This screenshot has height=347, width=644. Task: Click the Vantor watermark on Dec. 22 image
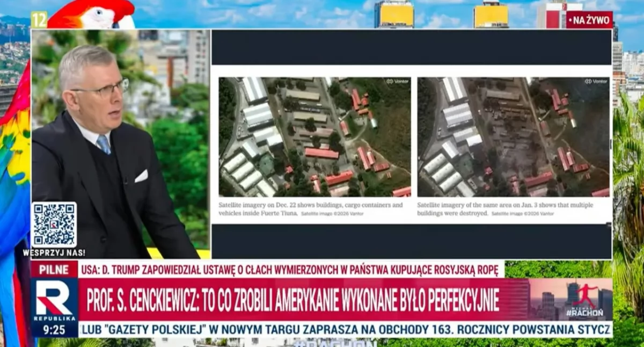[397, 82]
